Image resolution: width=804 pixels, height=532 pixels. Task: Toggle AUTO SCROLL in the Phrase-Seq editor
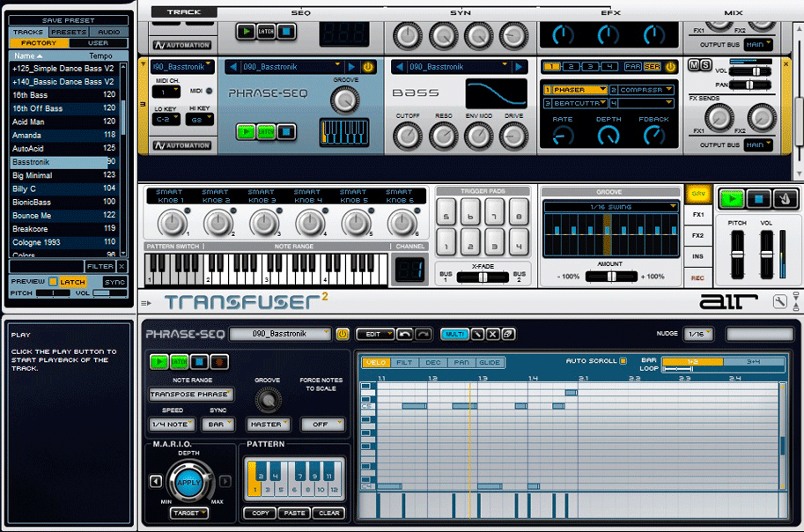623,361
